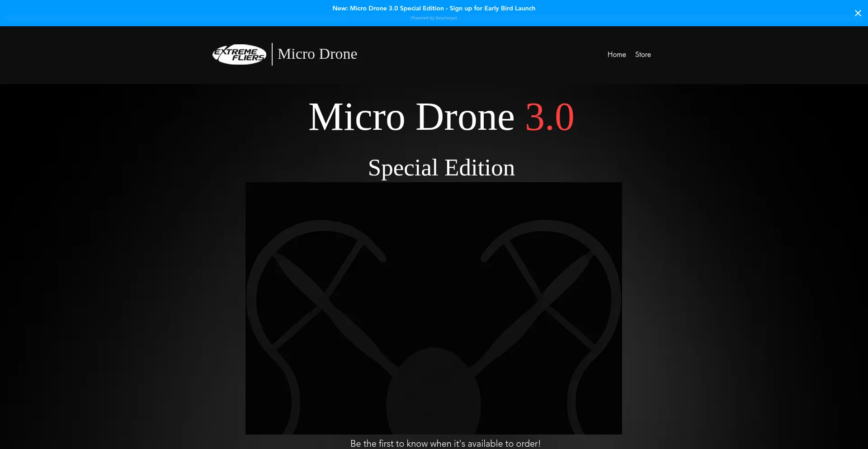Screen dimensions: 868x449
Task: Click the red 3.0 in the heading
Action: (549, 117)
